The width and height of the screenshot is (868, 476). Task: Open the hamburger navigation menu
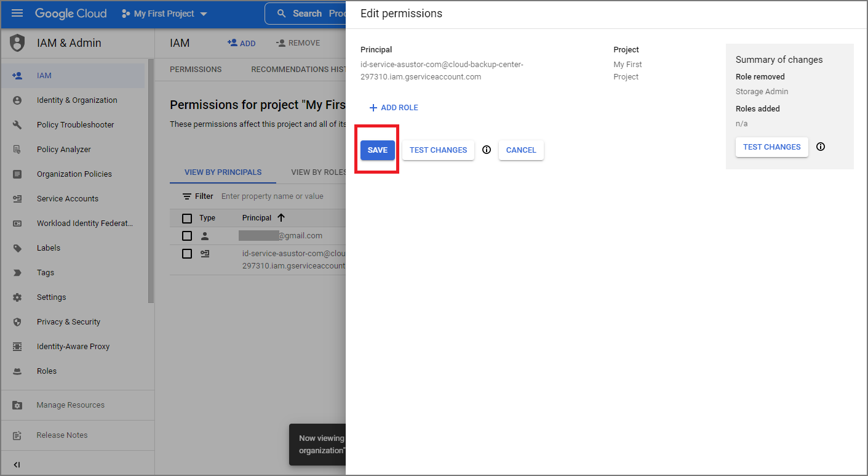click(x=17, y=13)
